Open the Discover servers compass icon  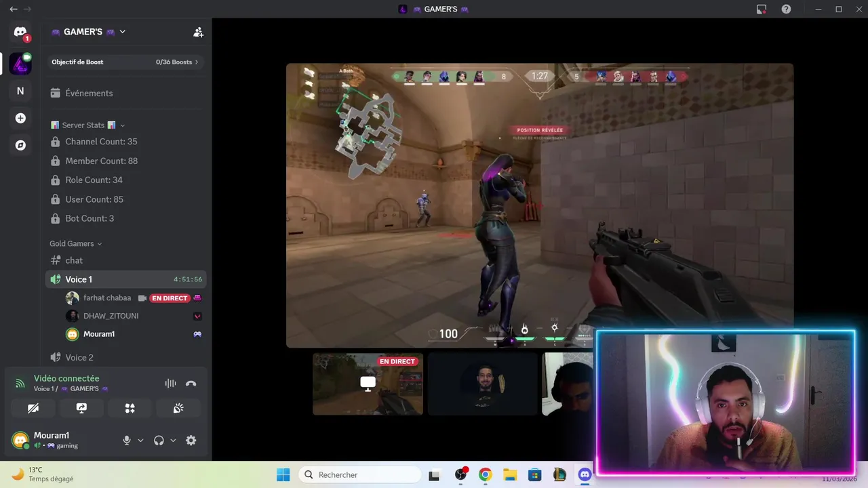(x=20, y=145)
